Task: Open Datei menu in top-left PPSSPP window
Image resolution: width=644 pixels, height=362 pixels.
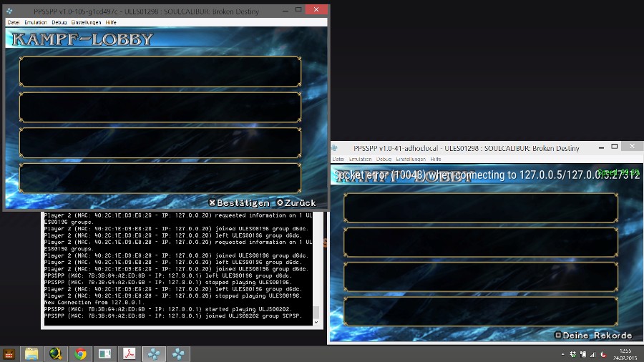Action: tap(14, 23)
